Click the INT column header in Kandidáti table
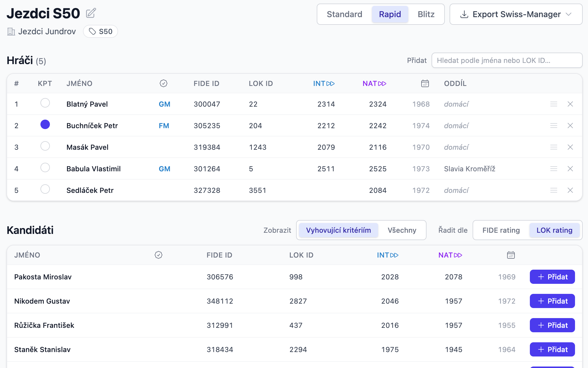This screenshot has width=588, height=368. click(x=388, y=255)
